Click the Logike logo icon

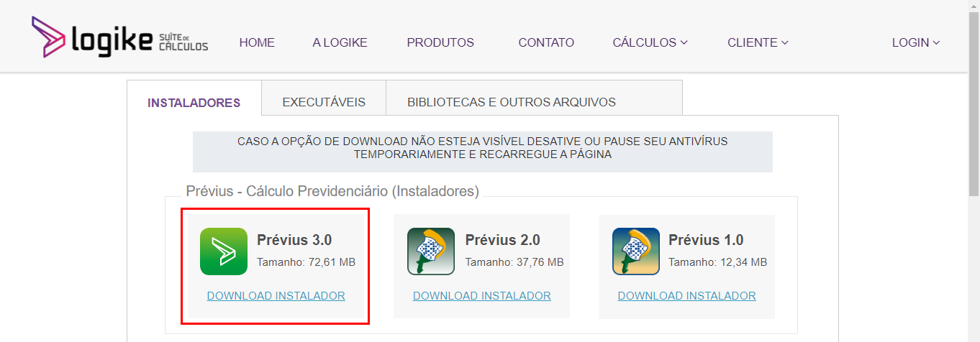(x=49, y=37)
